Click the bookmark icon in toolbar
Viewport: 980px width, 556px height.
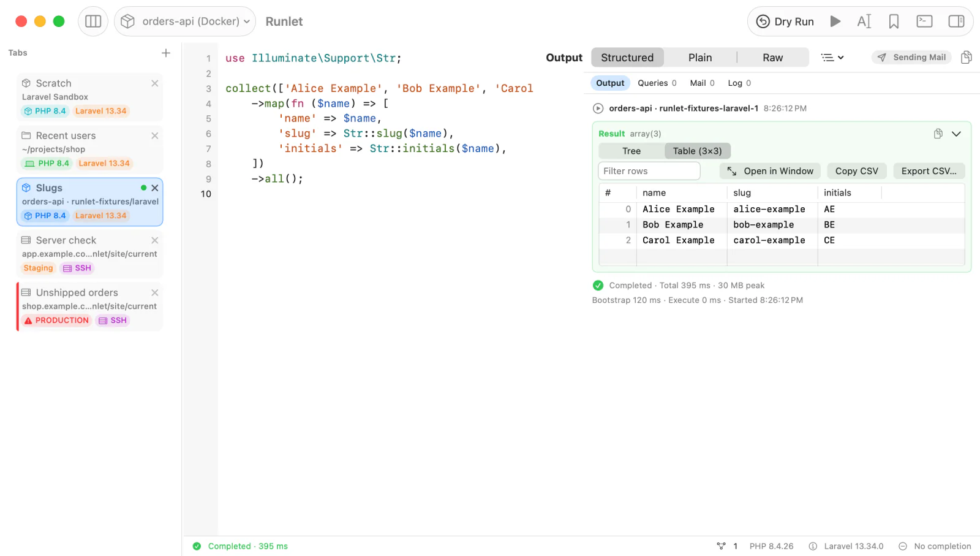click(x=894, y=21)
